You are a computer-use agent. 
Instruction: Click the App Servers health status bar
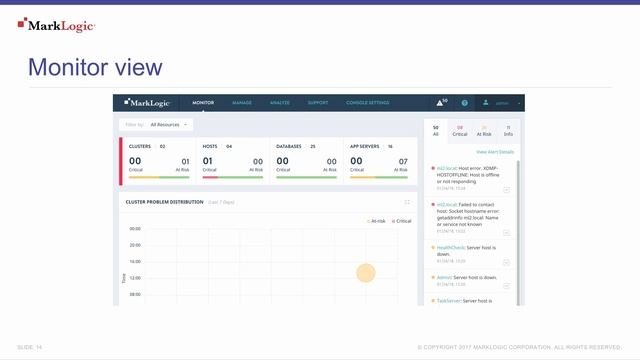point(379,177)
